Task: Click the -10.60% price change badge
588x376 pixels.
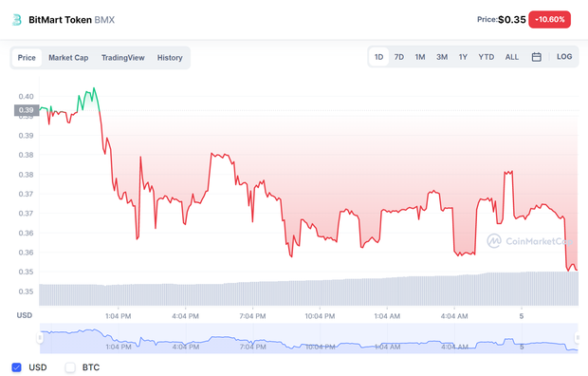Action: [549, 20]
